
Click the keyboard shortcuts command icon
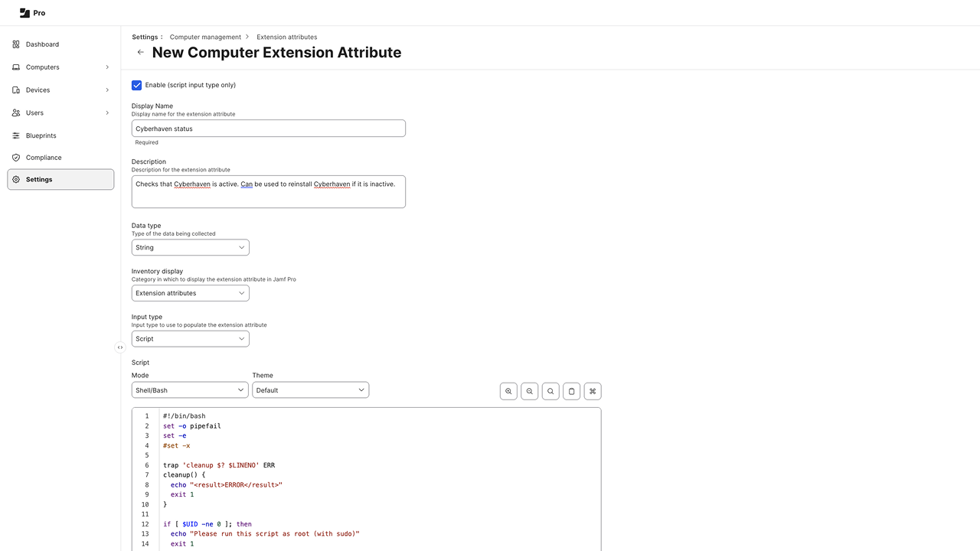(x=592, y=391)
